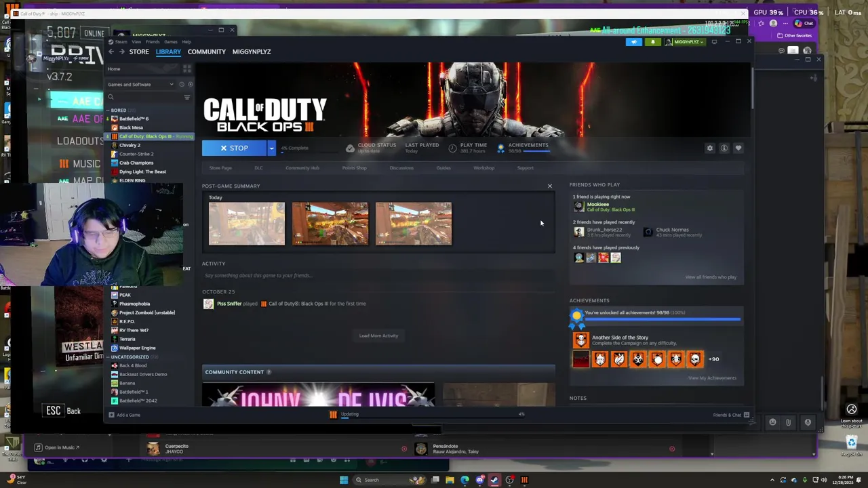The height and width of the screenshot is (488, 868).
Task: Open the Steam announcements megaphone icon
Action: click(634, 42)
